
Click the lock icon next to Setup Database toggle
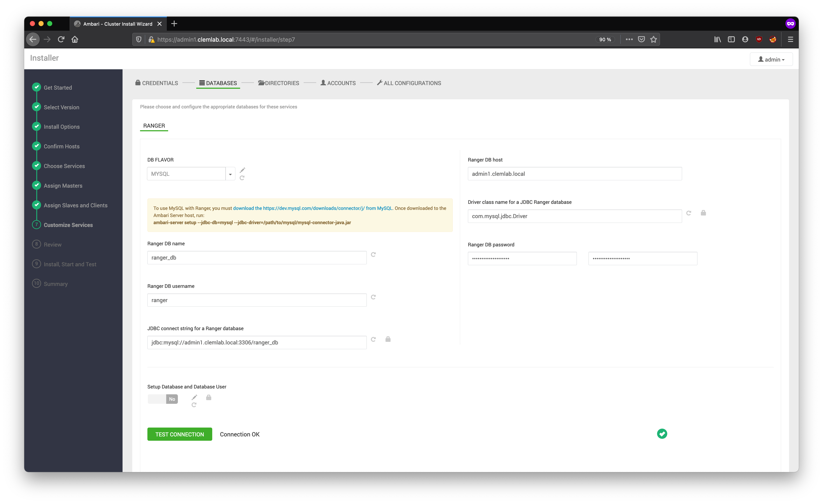209,397
